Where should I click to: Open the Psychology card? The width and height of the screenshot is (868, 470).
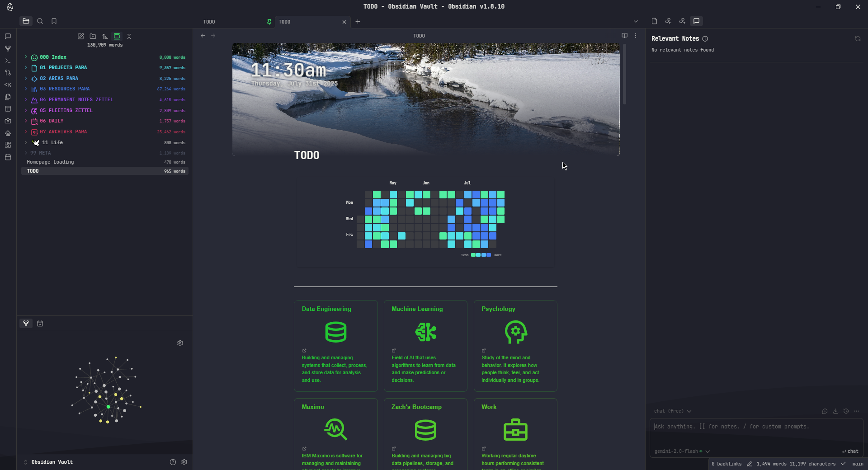pyautogui.click(x=515, y=346)
